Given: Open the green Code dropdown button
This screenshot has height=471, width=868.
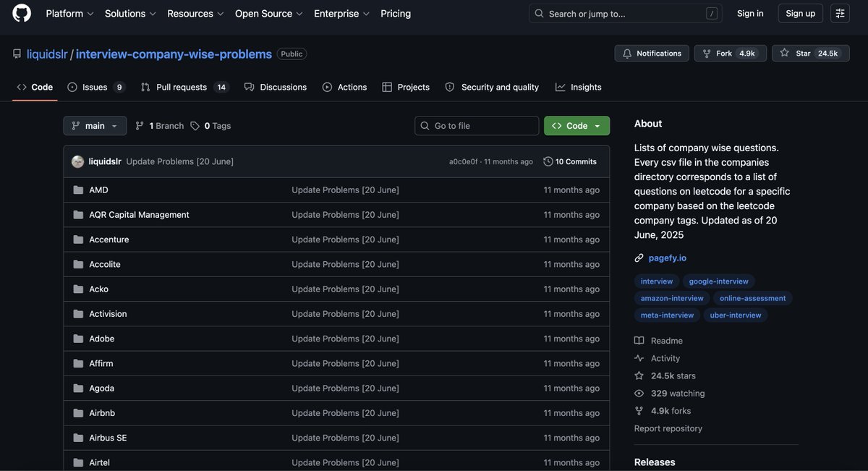Looking at the screenshot, I should (576, 126).
